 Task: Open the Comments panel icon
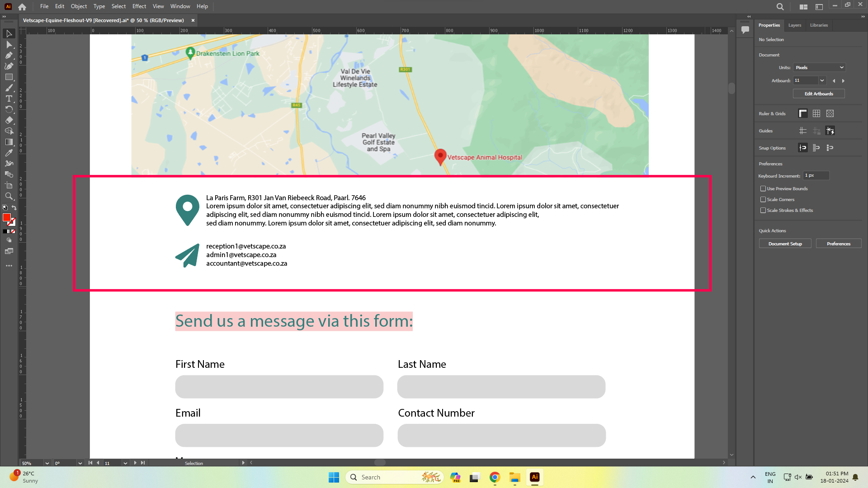745,30
